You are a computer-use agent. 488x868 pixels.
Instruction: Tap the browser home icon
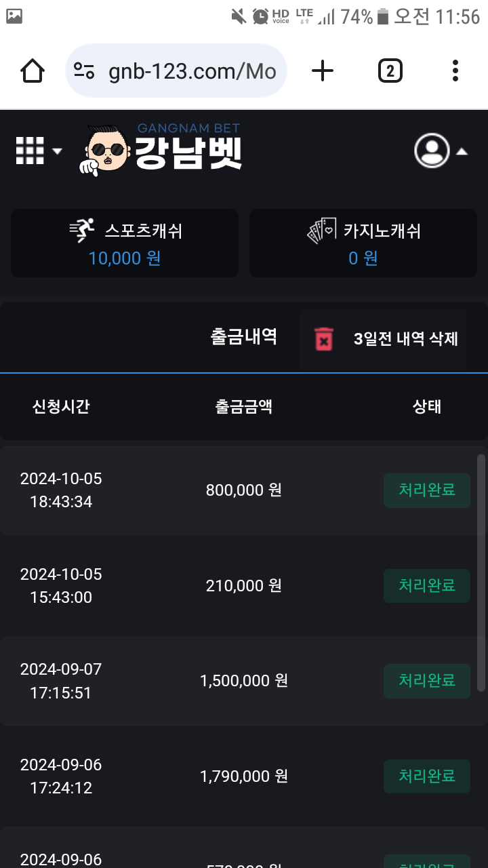pos(33,71)
